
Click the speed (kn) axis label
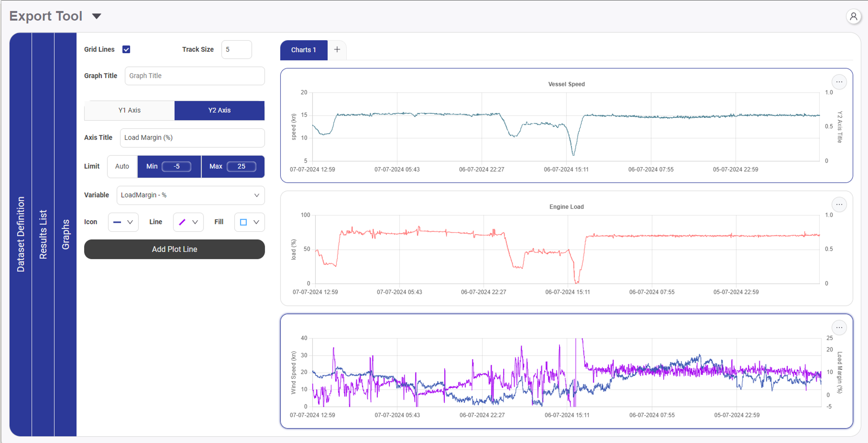pos(294,127)
